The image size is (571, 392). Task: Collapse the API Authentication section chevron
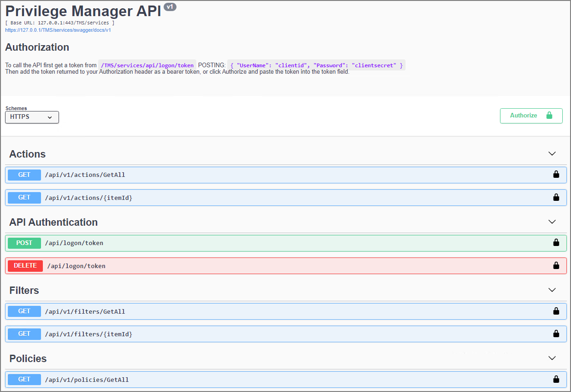552,222
